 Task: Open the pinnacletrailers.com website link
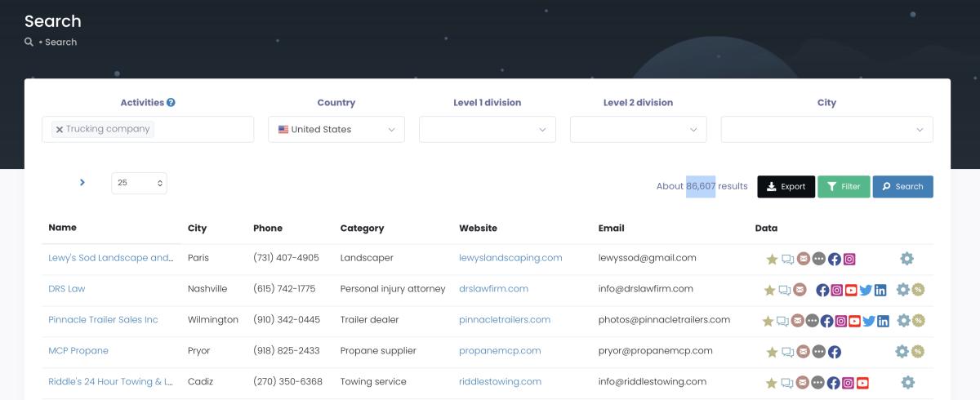coord(504,320)
